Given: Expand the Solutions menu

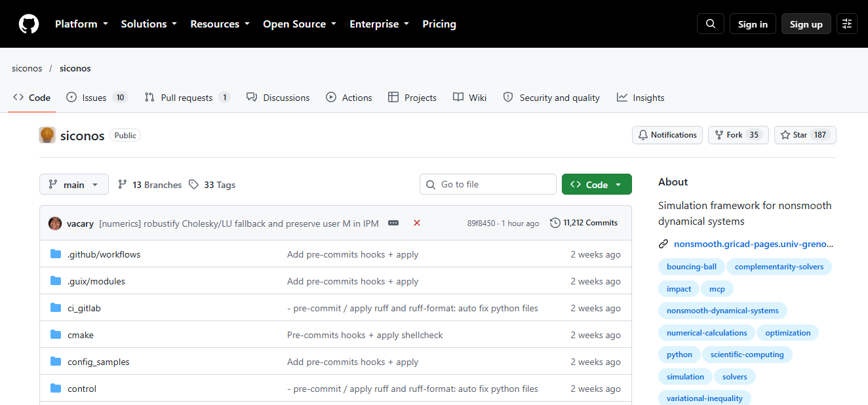Looking at the screenshot, I should pos(149,24).
